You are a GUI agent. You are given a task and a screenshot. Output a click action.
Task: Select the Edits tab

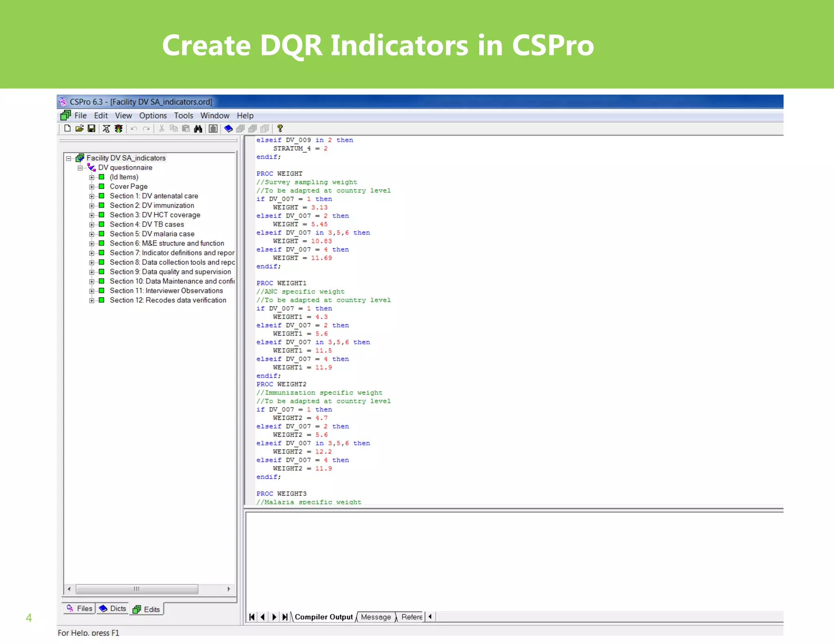coord(147,609)
